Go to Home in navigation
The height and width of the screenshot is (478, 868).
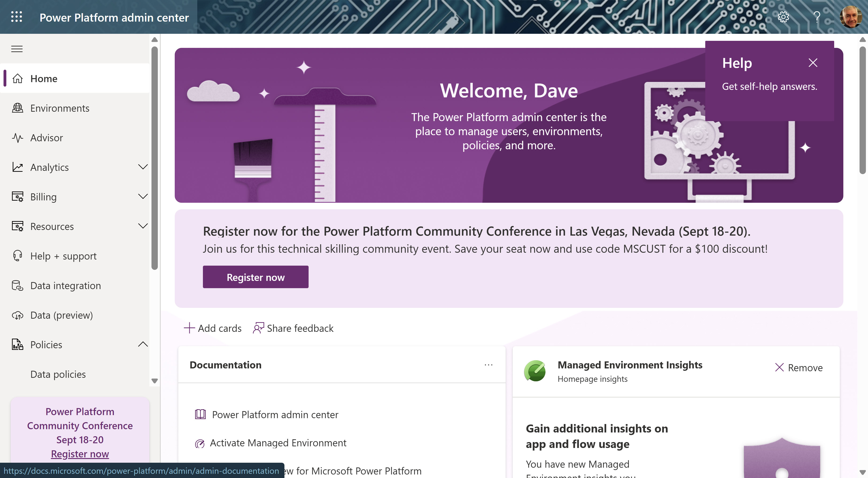(75, 78)
